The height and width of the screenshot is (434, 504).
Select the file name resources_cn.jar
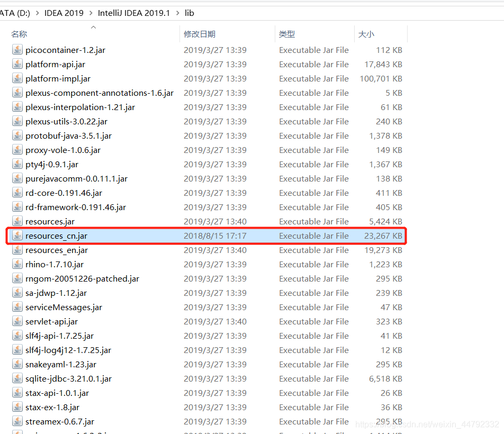point(56,236)
